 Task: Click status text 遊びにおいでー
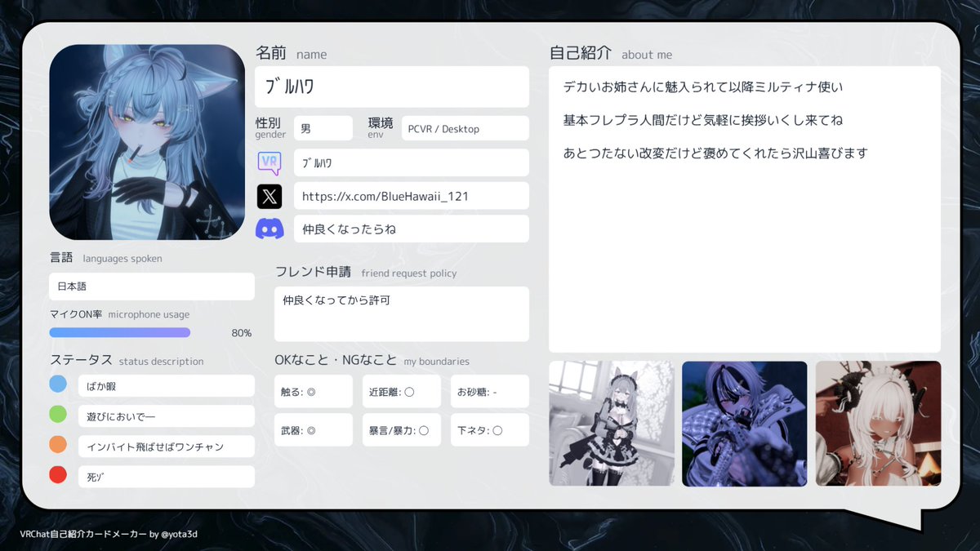(x=167, y=416)
